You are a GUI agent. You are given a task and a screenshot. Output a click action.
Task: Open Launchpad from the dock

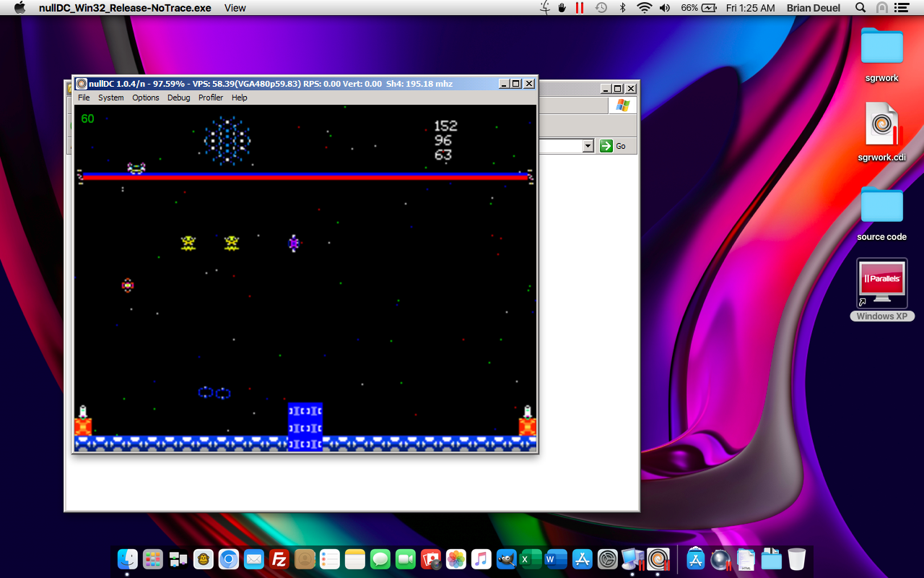coord(153,559)
